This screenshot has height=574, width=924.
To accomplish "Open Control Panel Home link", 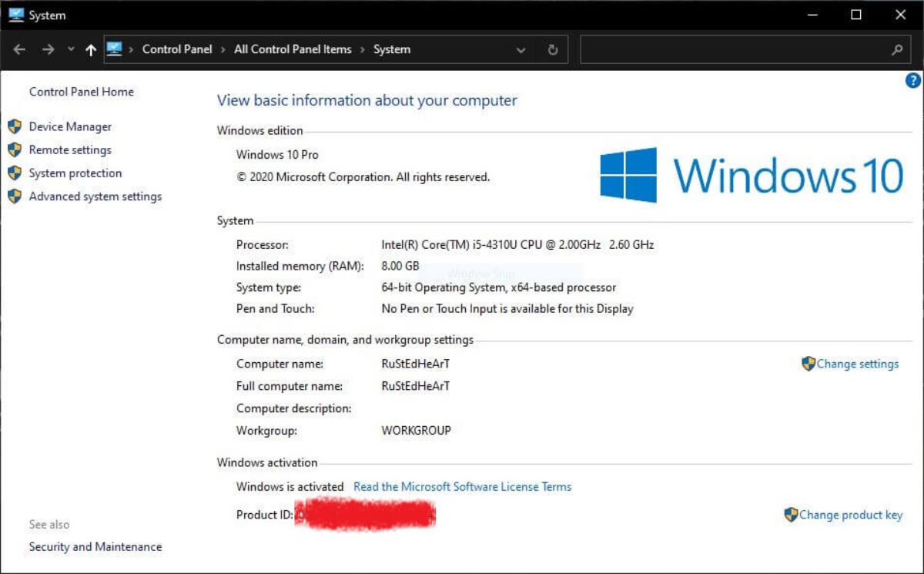I will 81,92.
